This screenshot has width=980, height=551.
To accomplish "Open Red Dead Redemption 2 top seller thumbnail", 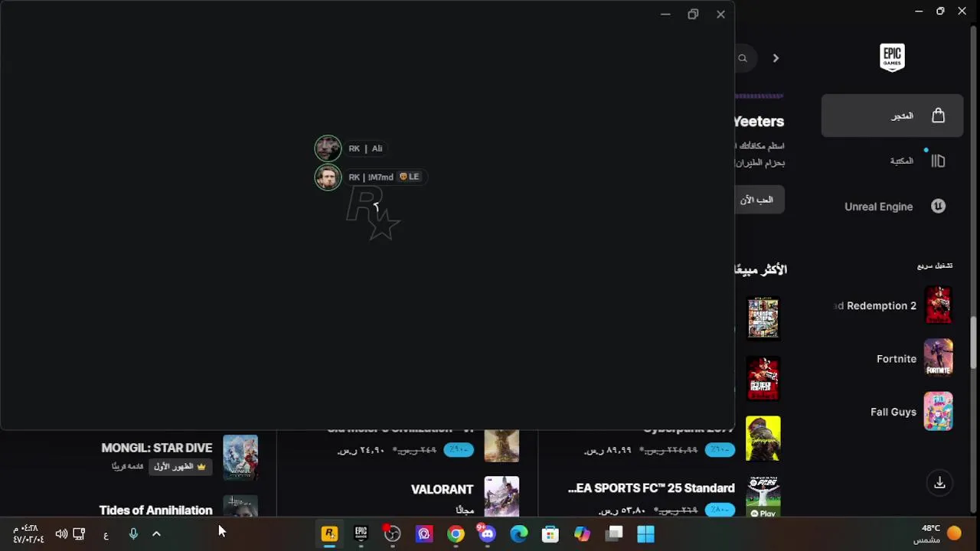I will (x=763, y=378).
